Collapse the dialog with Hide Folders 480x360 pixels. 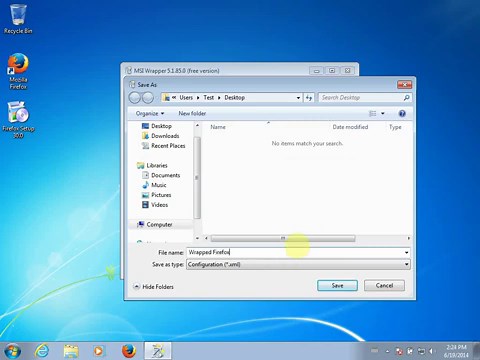click(153, 287)
